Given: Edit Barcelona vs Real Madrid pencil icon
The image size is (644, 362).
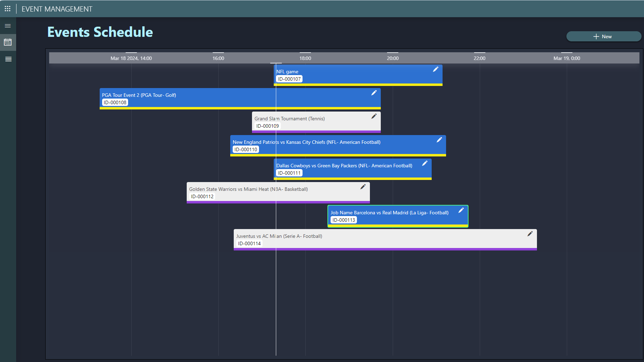Looking at the screenshot, I should pyautogui.click(x=461, y=210).
